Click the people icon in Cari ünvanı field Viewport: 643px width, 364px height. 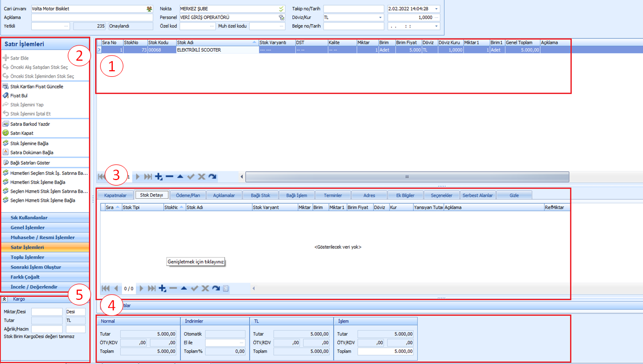(x=149, y=9)
